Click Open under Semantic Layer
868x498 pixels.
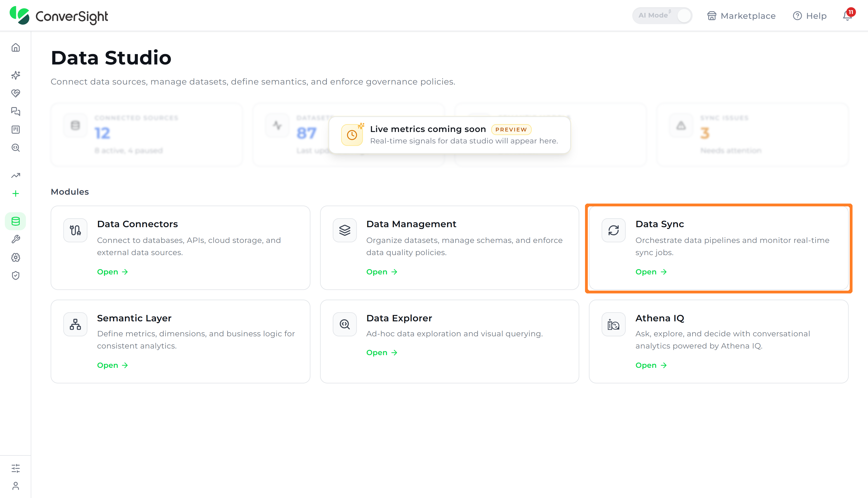(x=112, y=365)
